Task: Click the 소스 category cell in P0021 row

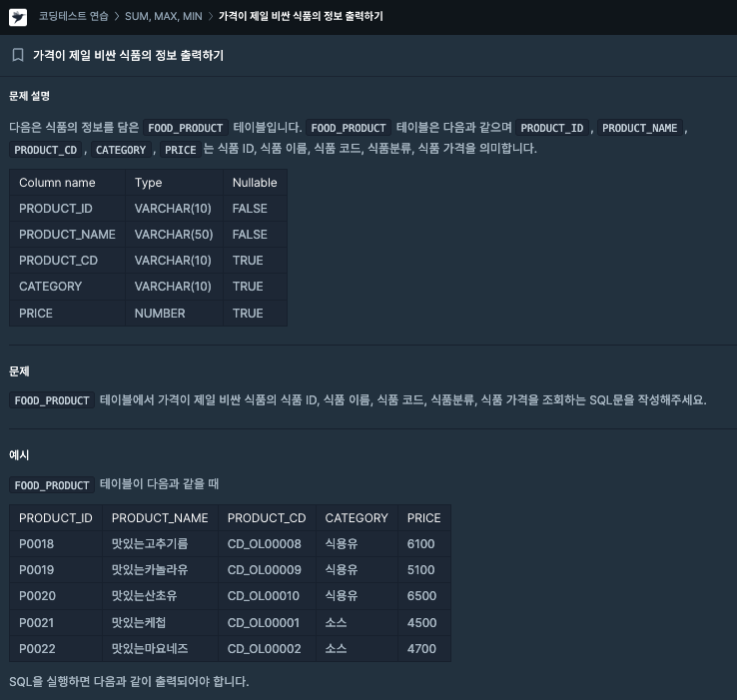Action: coord(357,622)
